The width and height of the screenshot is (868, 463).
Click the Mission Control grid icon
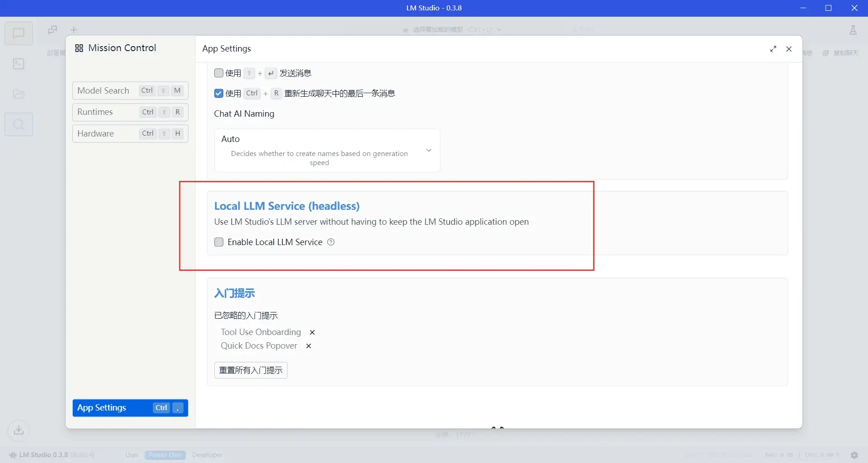pos(79,48)
